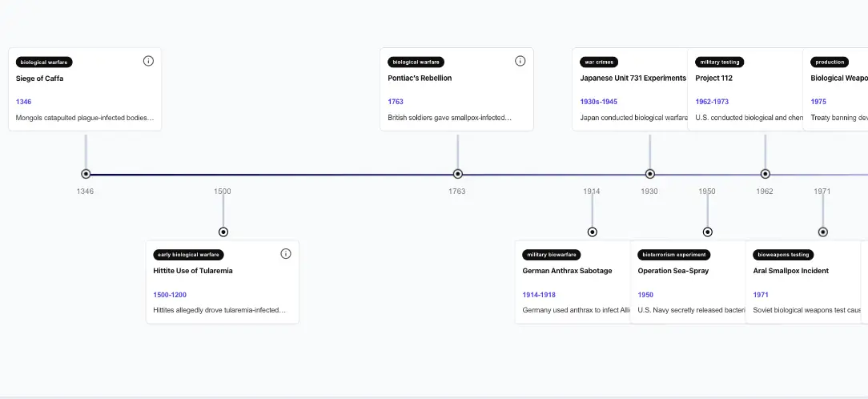Click 'British soldiers gave smallpox-infected' description

click(449, 118)
